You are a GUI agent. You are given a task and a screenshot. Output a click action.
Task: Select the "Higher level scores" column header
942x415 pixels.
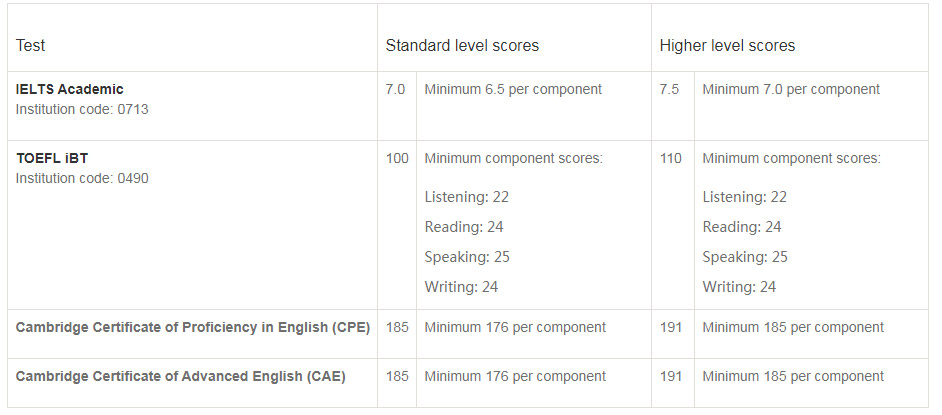click(727, 46)
